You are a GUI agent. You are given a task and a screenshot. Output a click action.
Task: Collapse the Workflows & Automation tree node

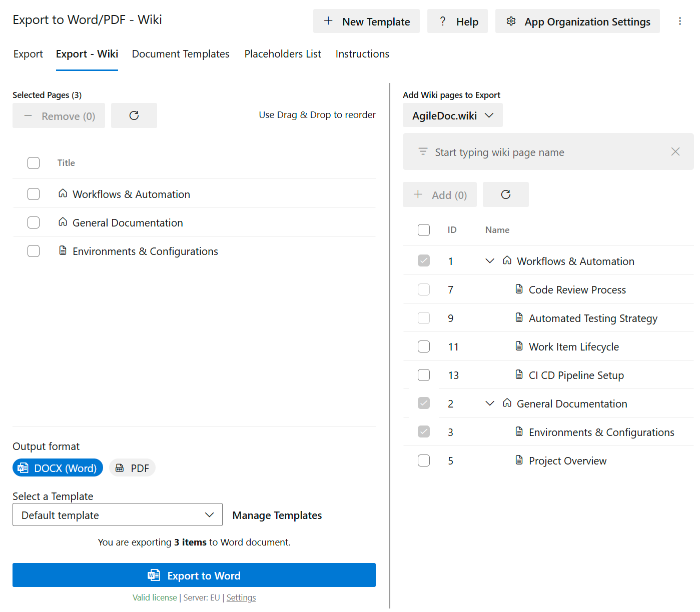pyautogui.click(x=490, y=260)
